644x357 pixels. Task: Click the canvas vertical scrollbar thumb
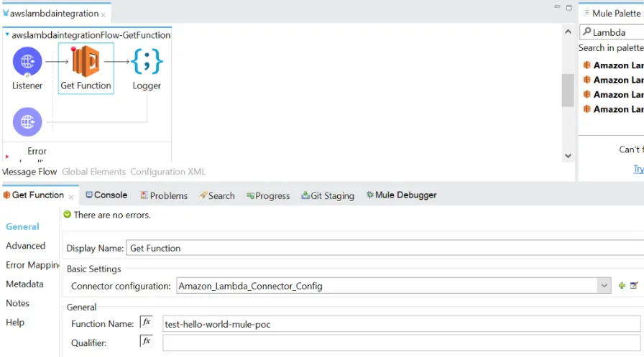[568, 91]
